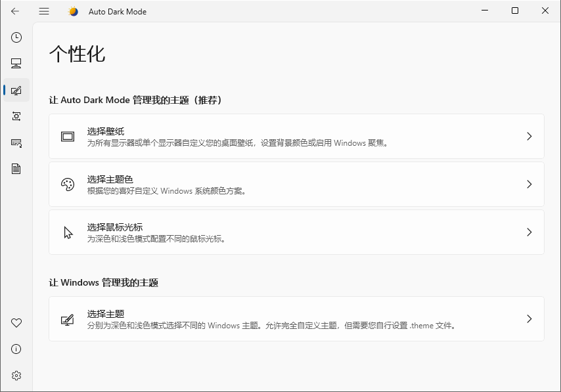The image size is (561, 392).
Task: Click the 让 Windows 管理我的主题 heading
Action: point(104,282)
